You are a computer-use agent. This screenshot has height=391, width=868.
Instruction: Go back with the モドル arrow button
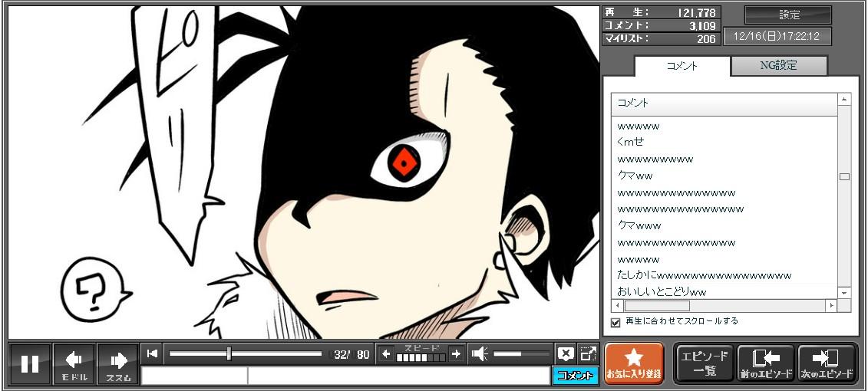[x=74, y=363]
